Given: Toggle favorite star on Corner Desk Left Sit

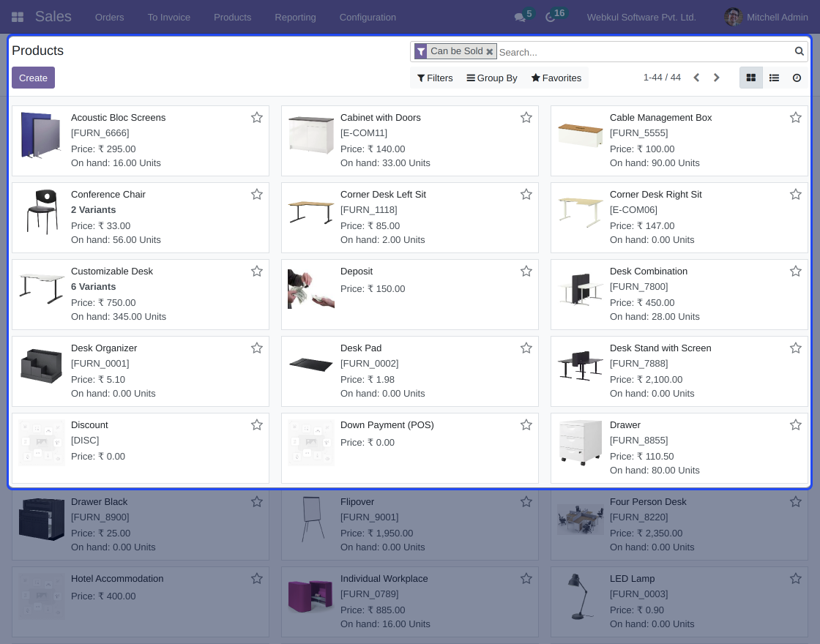Looking at the screenshot, I should coord(526,195).
